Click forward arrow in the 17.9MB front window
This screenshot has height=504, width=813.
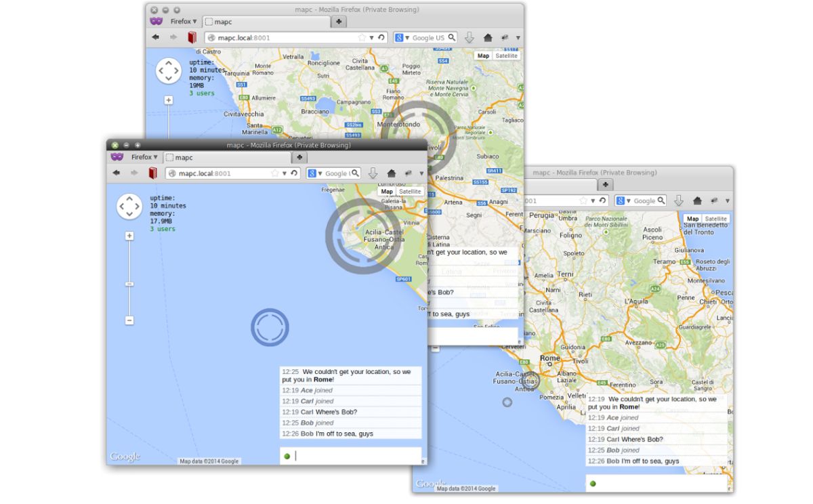pos(133,173)
